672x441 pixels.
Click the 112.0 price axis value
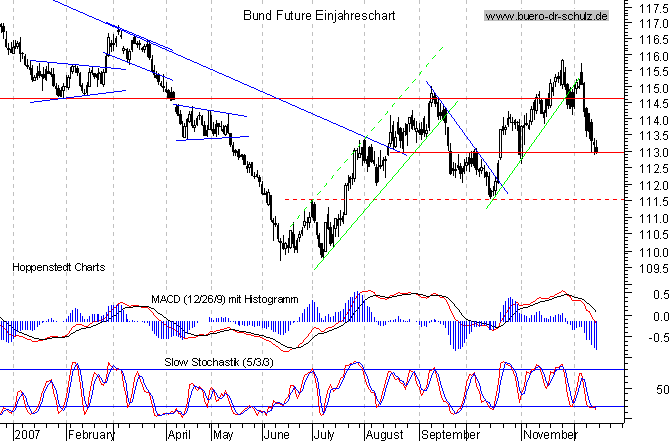click(x=654, y=185)
